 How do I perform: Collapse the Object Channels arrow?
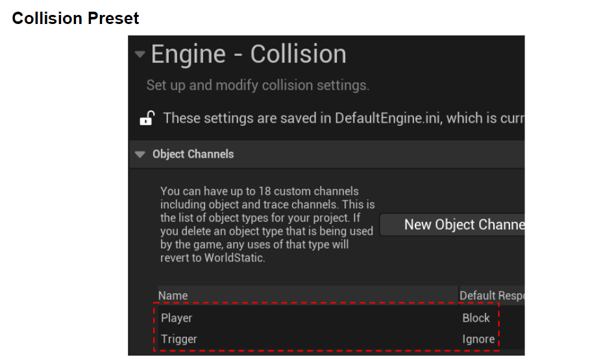139,154
